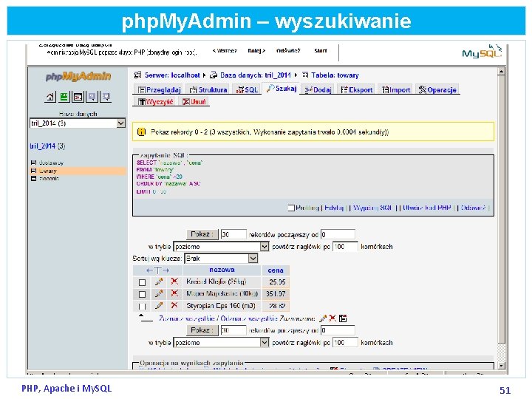Viewport: 532px width, 399px height.
Task: Follow the 'Baza danych: tril_2014' breadcrumb link
Action: pos(256,75)
